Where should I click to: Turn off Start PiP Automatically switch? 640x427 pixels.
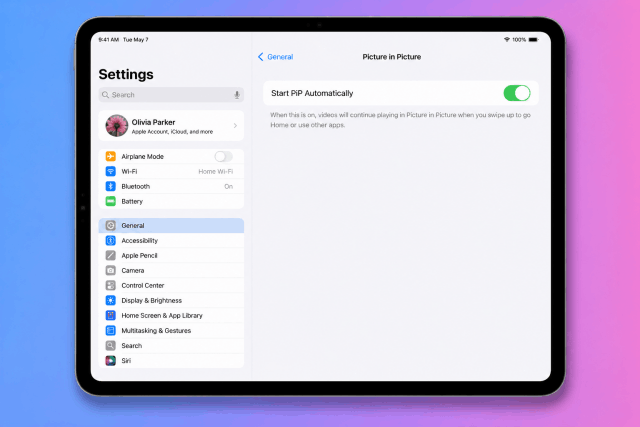[517, 93]
